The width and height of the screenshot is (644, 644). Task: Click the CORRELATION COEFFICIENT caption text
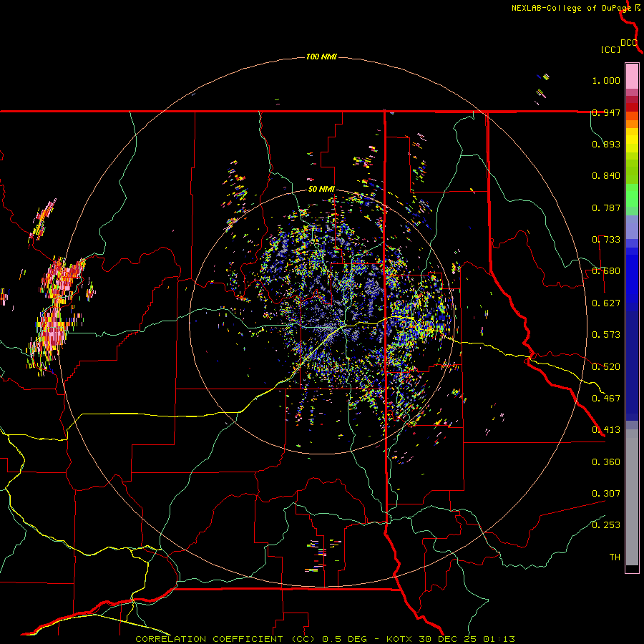pyautogui.click(x=209, y=639)
